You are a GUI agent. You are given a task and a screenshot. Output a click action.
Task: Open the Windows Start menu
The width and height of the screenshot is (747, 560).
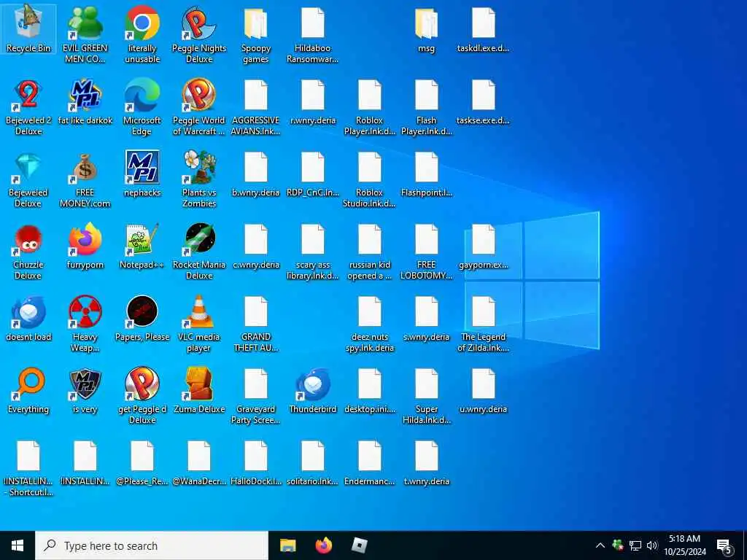click(18, 545)
